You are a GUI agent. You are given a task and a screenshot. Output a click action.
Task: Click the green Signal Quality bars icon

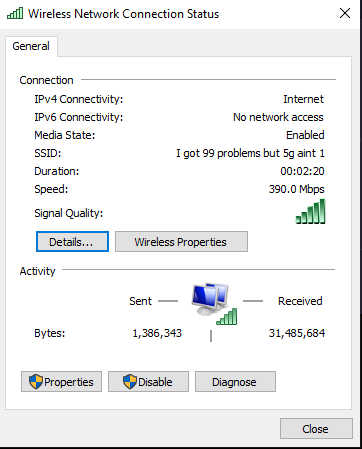pos(310,211)
